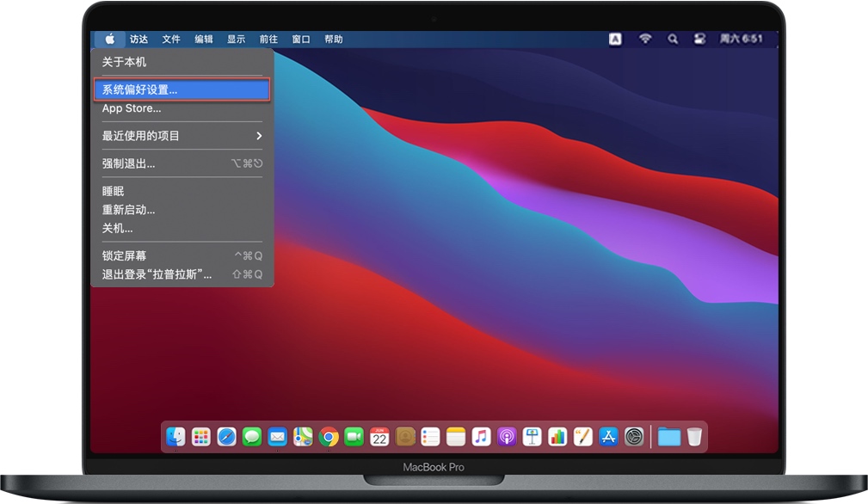
Task: Open Control Center in menu bar
Action: point(699,39)
